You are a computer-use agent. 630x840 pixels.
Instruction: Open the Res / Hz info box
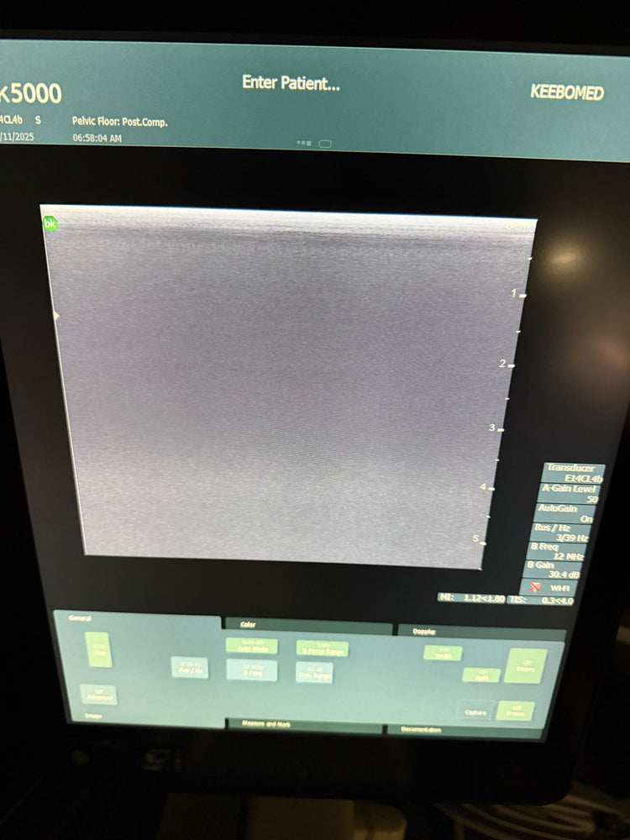[561, 533]
